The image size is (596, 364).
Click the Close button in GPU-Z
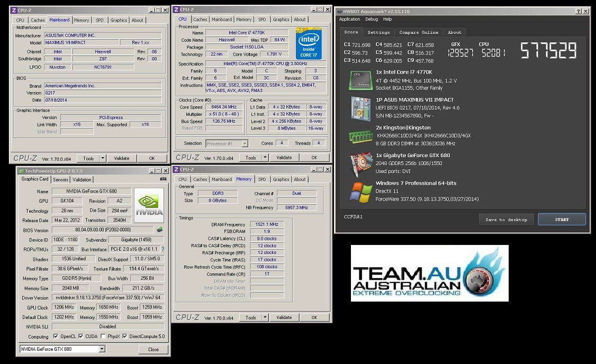click(x=153, y=349)
